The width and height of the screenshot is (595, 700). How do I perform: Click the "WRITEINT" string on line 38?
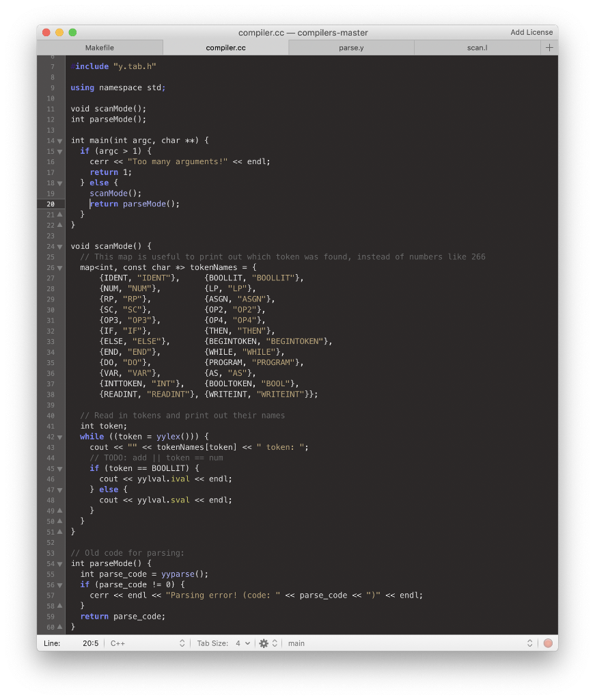pos(281,394)
